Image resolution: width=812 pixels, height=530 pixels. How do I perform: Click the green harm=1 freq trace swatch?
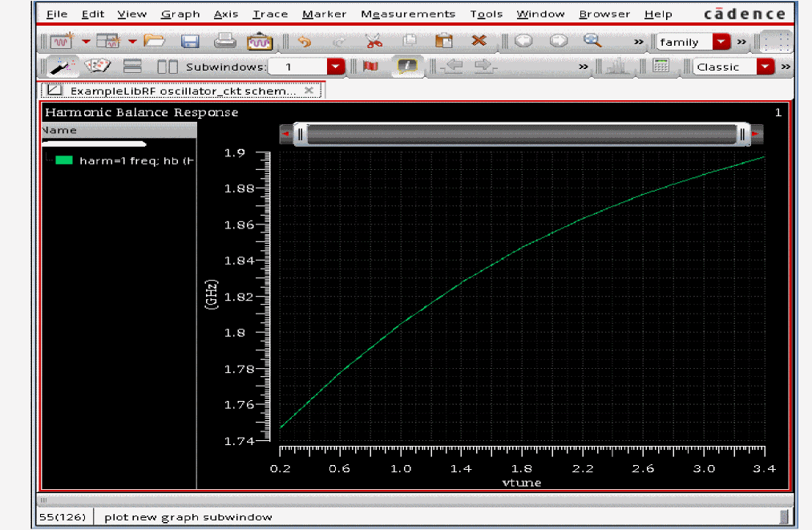[64, 160]
